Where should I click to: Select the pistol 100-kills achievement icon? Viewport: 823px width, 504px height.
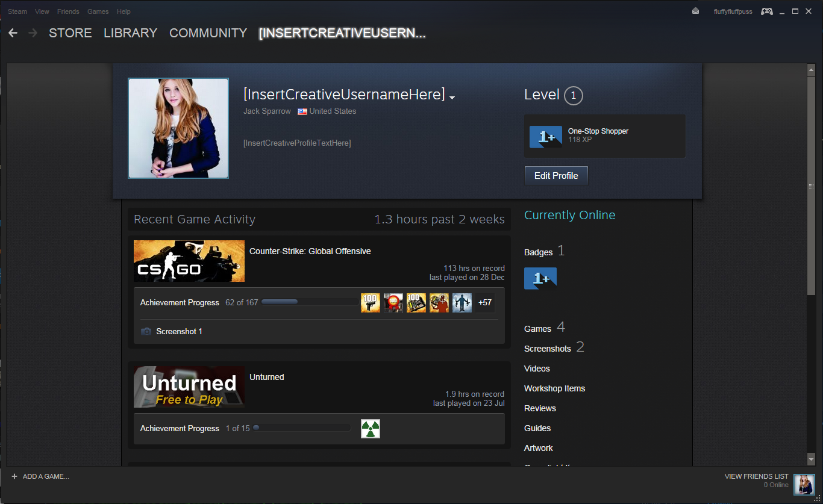[x=371, y=302]
